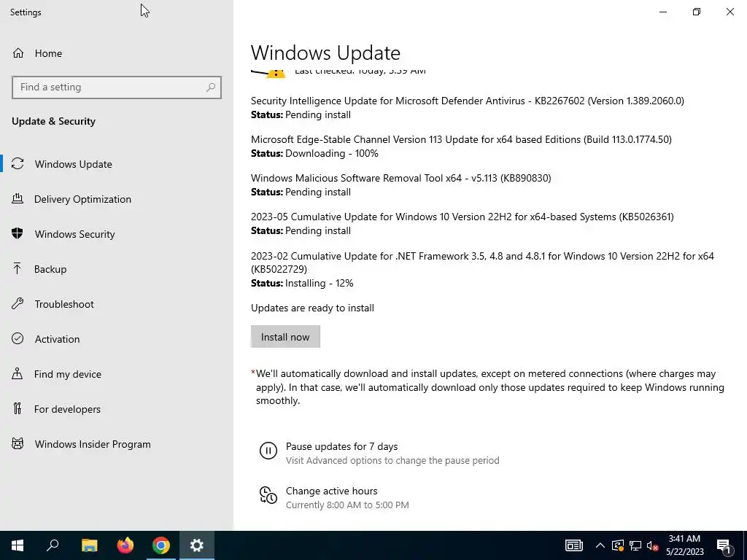Click the 'Downloading - 100%' status text
The width and height of the screenshot is (747, 560).
pyautogui.click(x=332, y=153)
